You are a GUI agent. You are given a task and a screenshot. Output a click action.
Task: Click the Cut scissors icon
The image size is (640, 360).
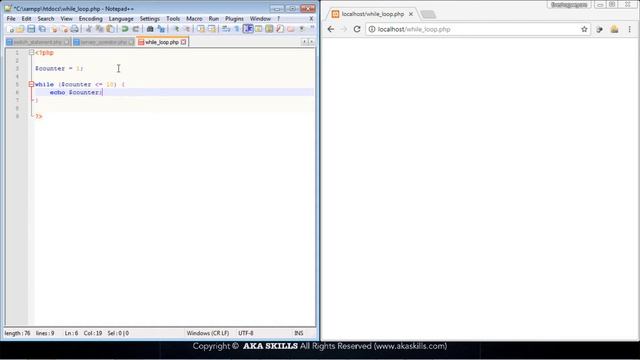click(89, 29)
